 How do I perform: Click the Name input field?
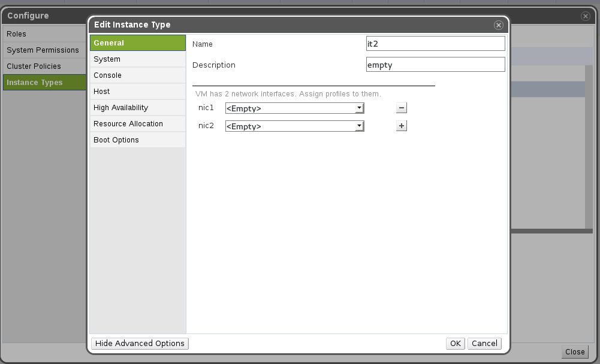[x=435, y=44]
